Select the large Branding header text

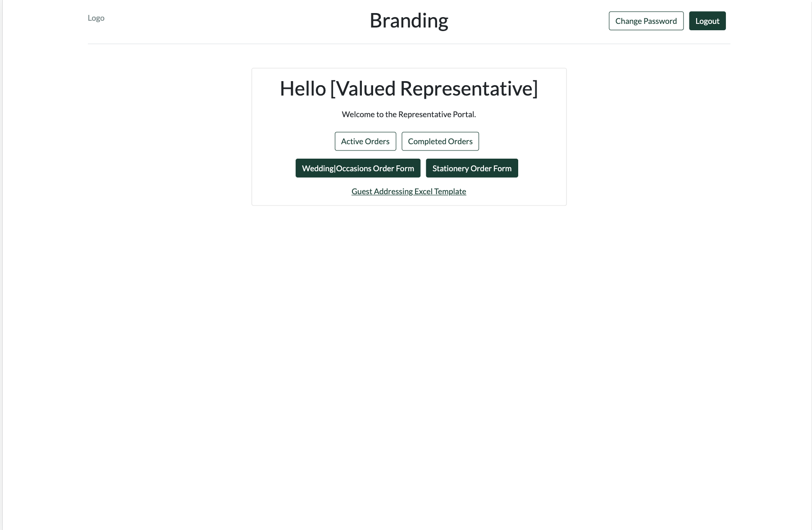(409, 21)
